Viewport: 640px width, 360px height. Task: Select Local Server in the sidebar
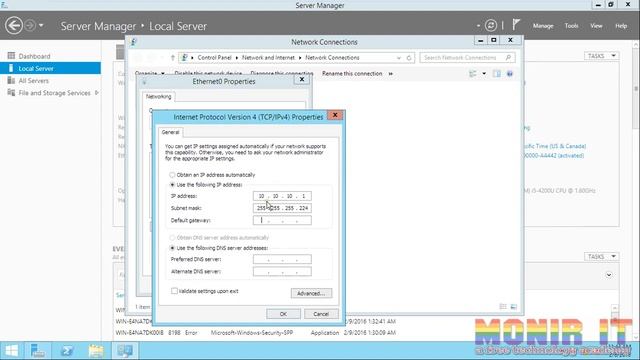click(x=50, y=68)
